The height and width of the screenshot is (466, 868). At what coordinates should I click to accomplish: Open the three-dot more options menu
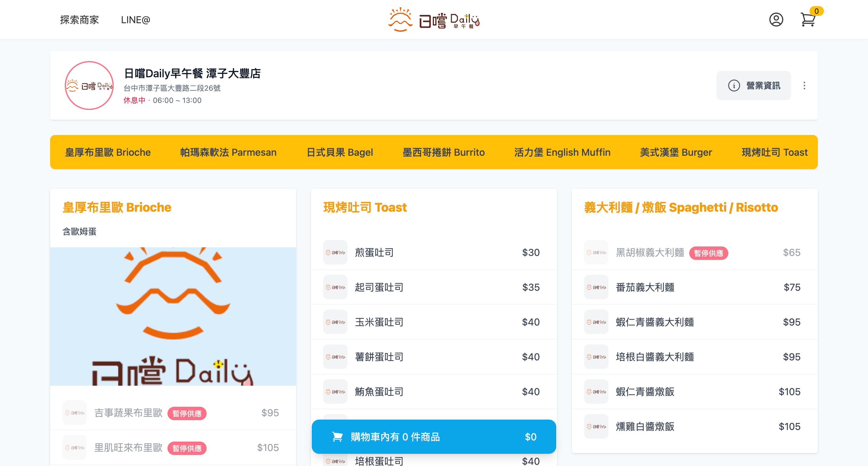pyautogui.click(x=804, y=86)
